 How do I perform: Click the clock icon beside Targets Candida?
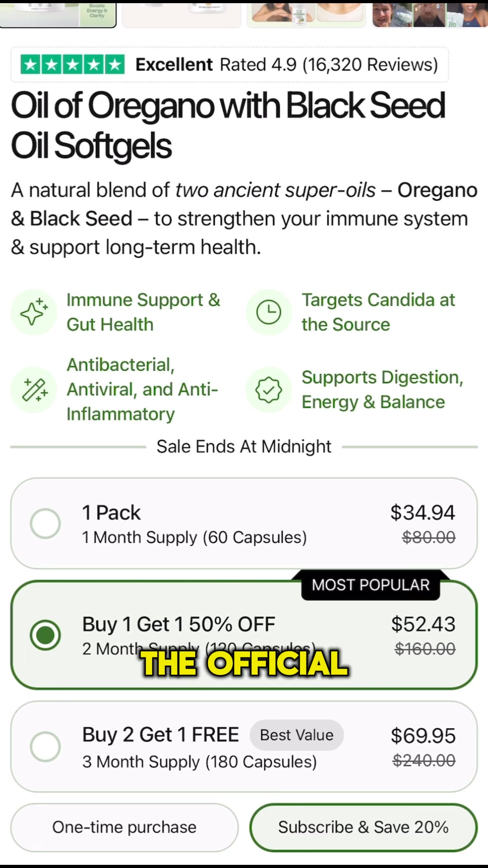point(269,312)
